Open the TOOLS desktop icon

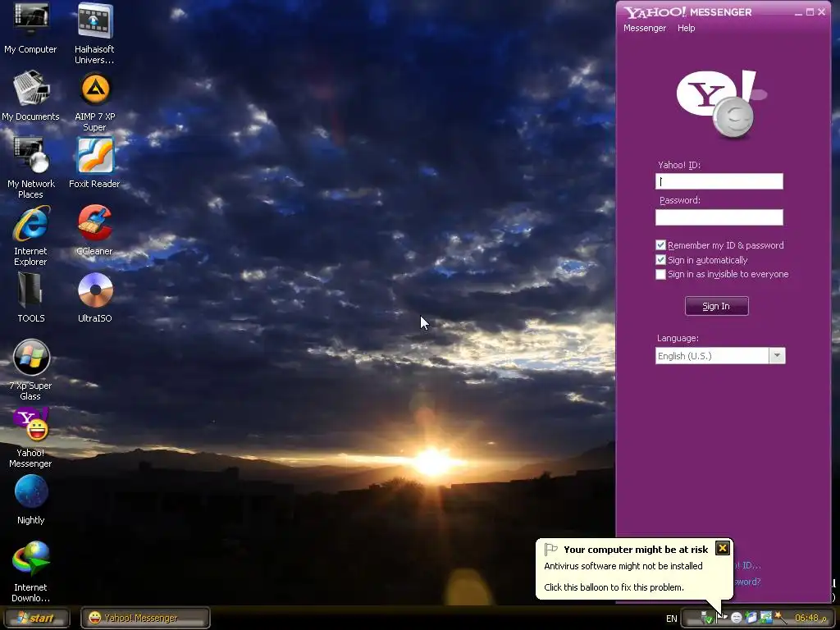(30, 298)
